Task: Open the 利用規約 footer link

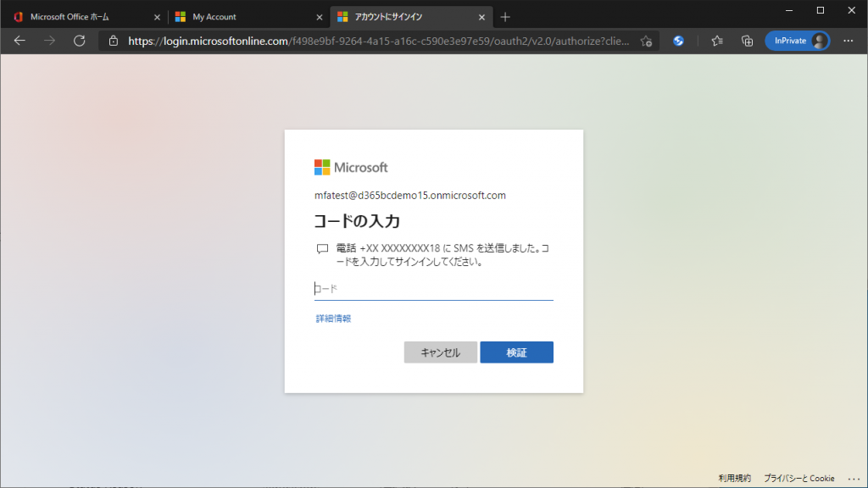Action: [735, 478]
